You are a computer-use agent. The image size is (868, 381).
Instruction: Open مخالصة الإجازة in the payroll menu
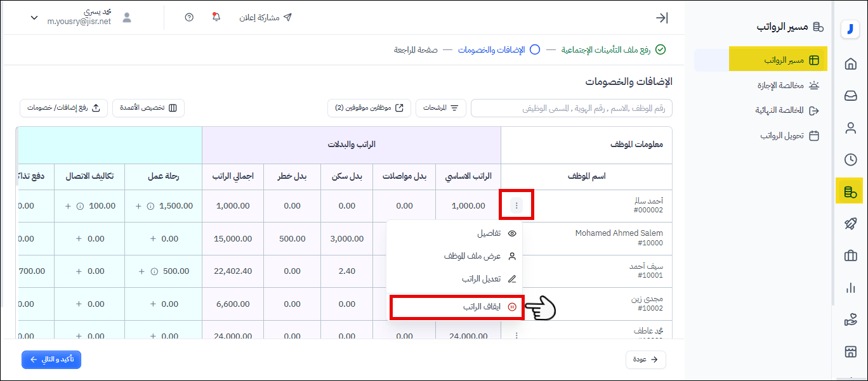pyautogui.click(x=780, y=86)
